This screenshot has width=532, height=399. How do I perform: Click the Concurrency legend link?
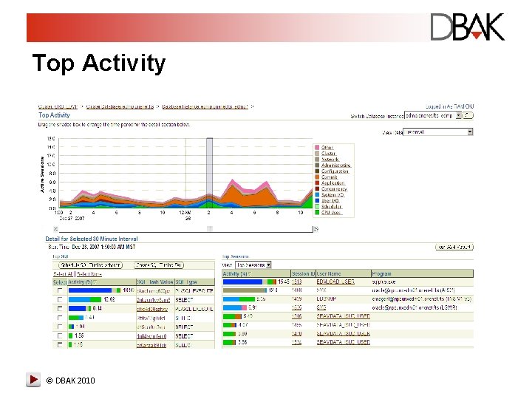coord(334,188)
